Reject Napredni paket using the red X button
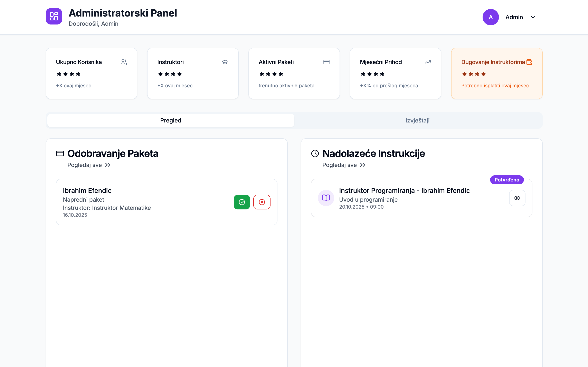The image size is (588, 367). tap(262, 202)
